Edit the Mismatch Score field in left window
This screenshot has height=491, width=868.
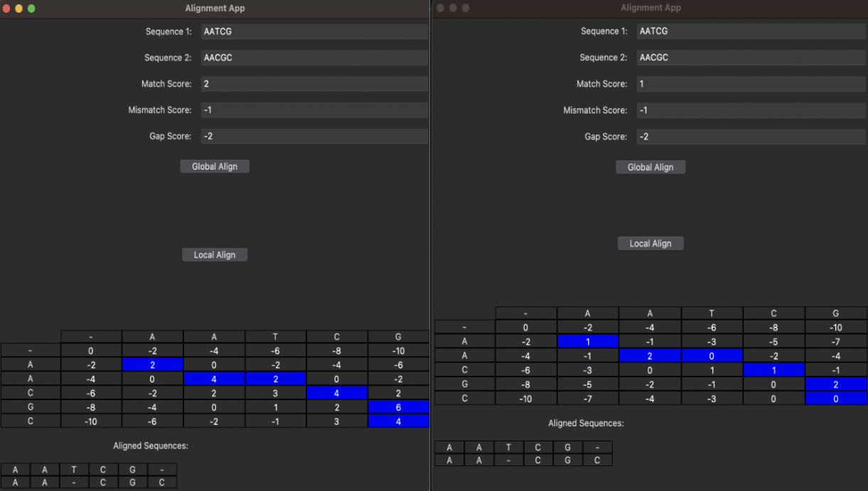314,110
